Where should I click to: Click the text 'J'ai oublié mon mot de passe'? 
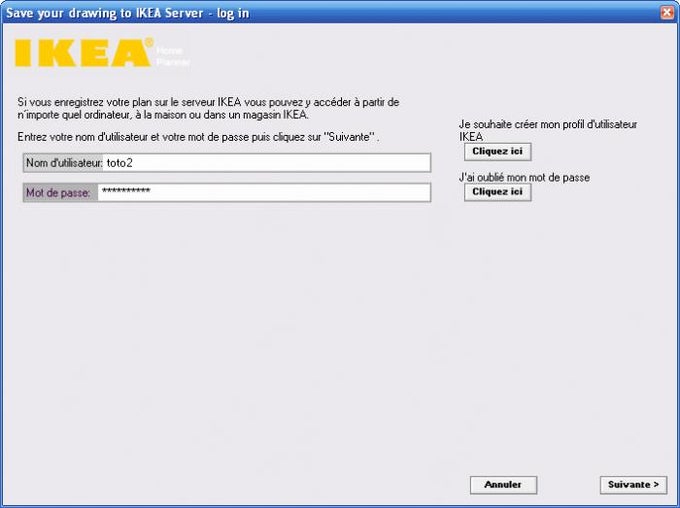524,177
